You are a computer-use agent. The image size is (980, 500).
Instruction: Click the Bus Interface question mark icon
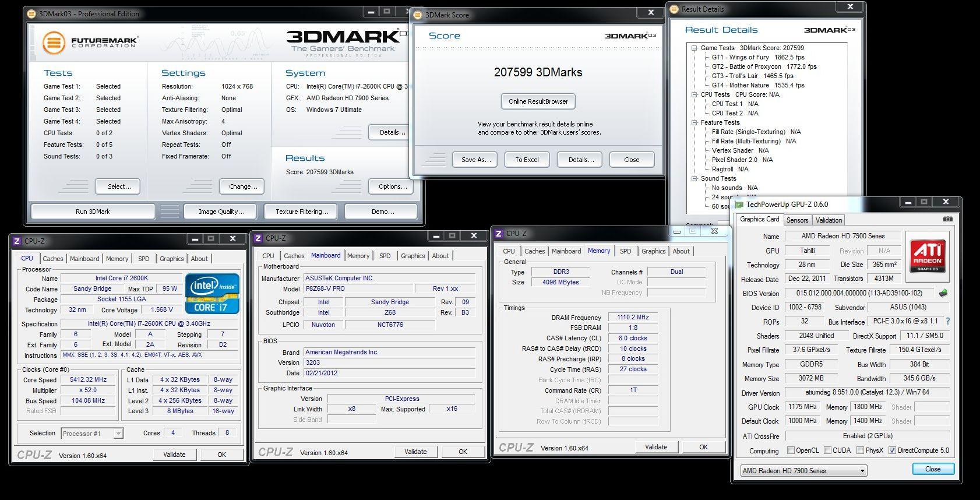(948, 321)
